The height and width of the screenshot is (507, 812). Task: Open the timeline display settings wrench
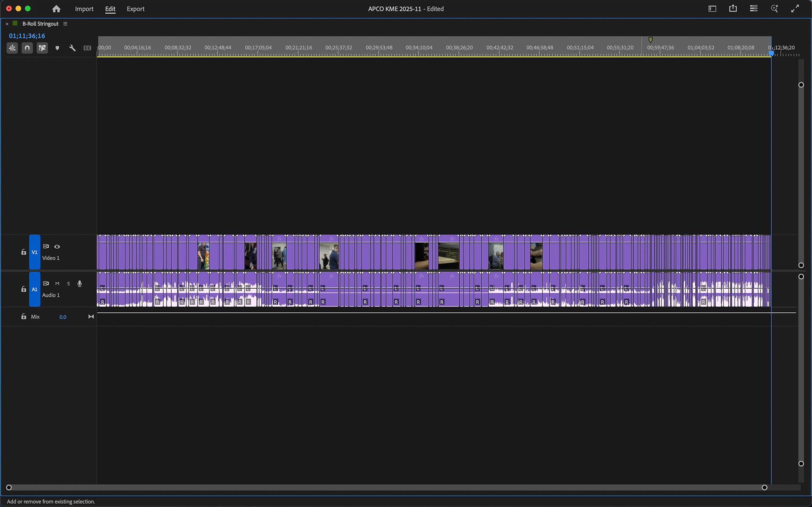(72, 48)
